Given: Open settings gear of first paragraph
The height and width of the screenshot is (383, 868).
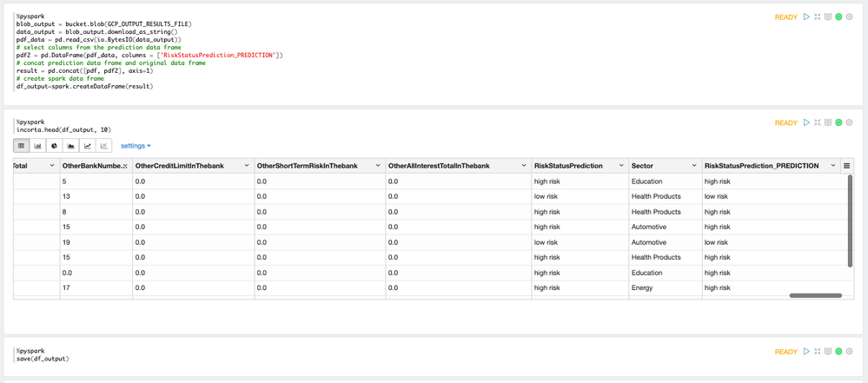Looking at the screenshot, I should point(850,17).
